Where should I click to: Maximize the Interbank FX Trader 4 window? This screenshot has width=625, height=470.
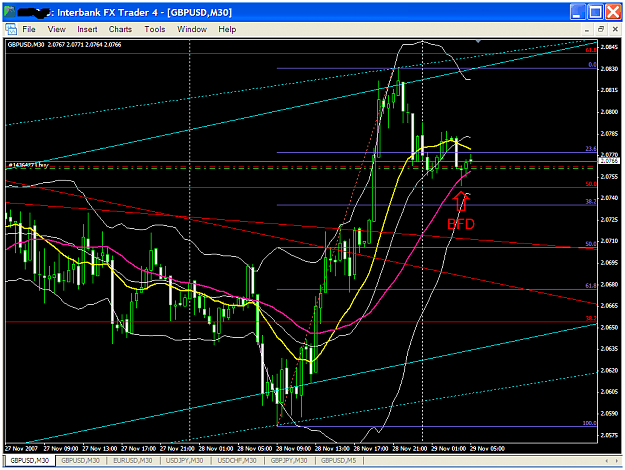click(x=595, y=12)
